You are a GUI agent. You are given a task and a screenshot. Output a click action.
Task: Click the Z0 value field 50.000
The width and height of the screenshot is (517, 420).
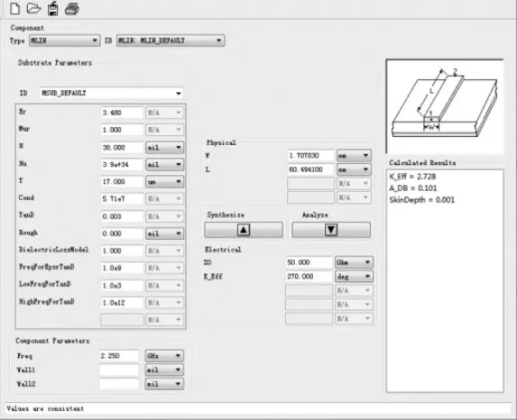pos(309,262)
